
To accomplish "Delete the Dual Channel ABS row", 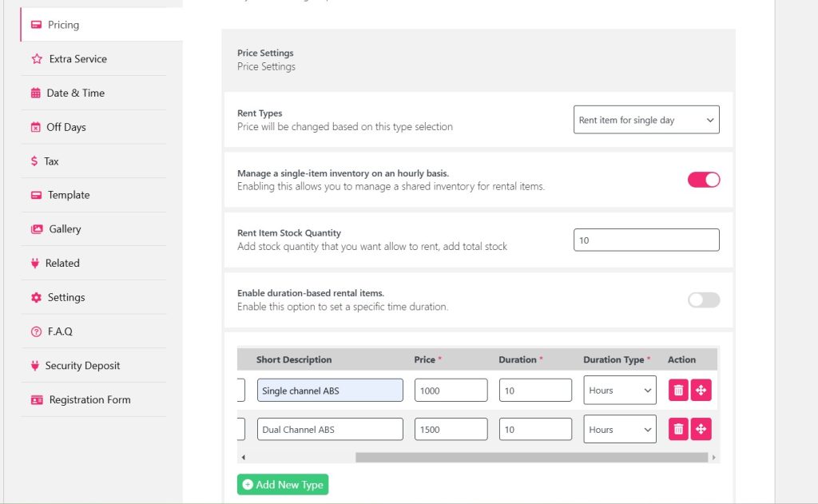I will click(x=678, y=429).
